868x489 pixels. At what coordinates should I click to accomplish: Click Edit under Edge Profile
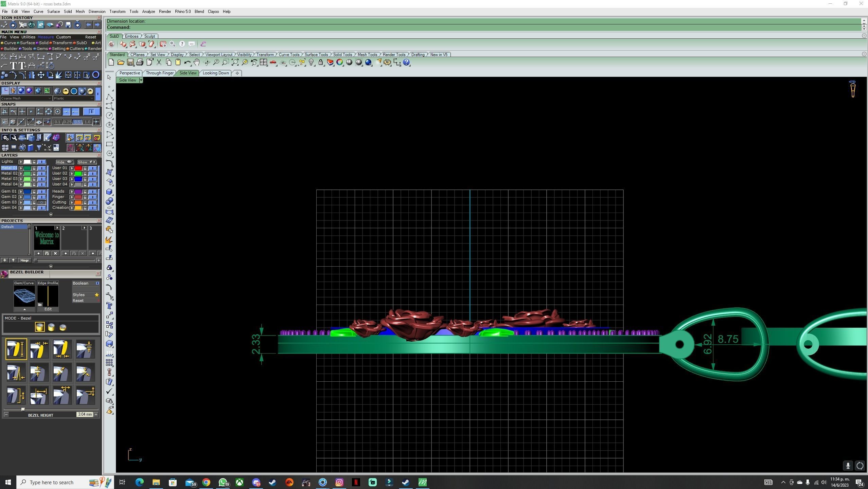(48, 309)
